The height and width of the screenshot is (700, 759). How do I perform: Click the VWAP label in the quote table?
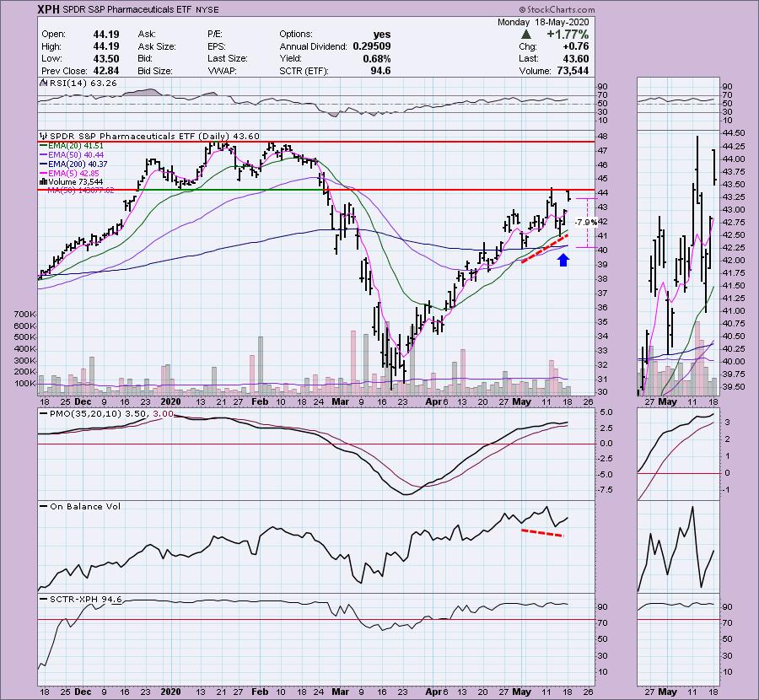pyautogui.click(x=221, y=71)
